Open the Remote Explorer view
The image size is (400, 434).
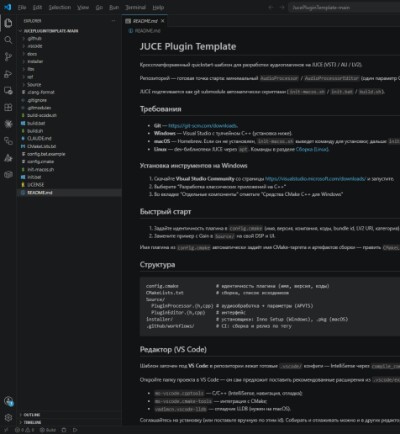(x=8, y=90)
